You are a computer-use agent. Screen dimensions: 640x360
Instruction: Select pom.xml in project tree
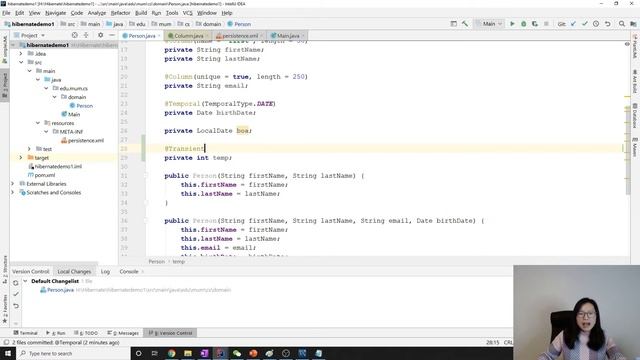(x=41, y=175)
